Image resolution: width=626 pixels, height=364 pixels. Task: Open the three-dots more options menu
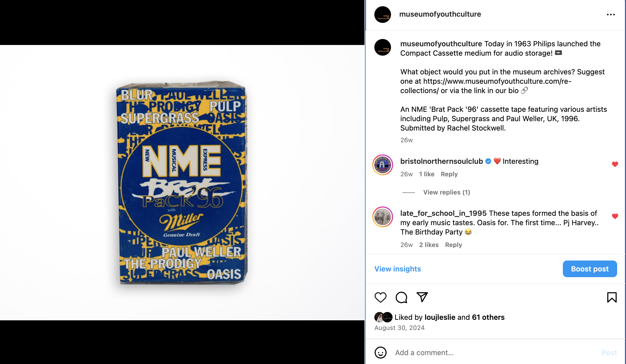pyautogui.click(x=611, y=15)
